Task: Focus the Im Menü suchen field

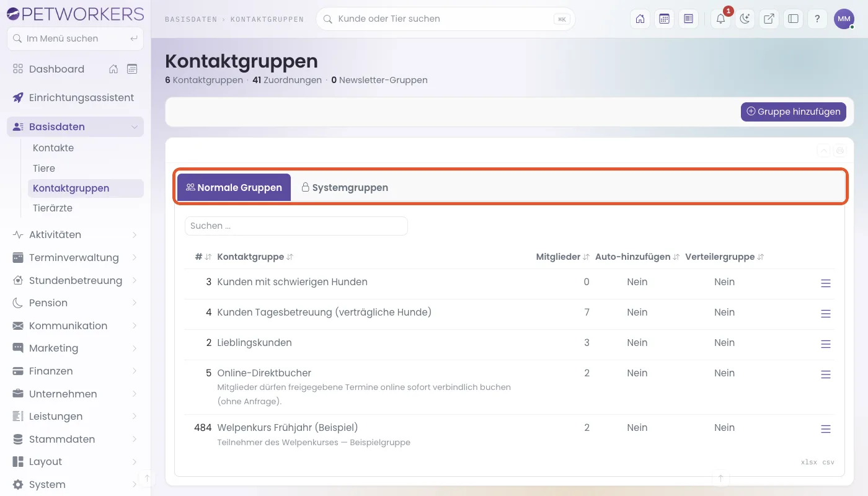Action: click(75, 38)
